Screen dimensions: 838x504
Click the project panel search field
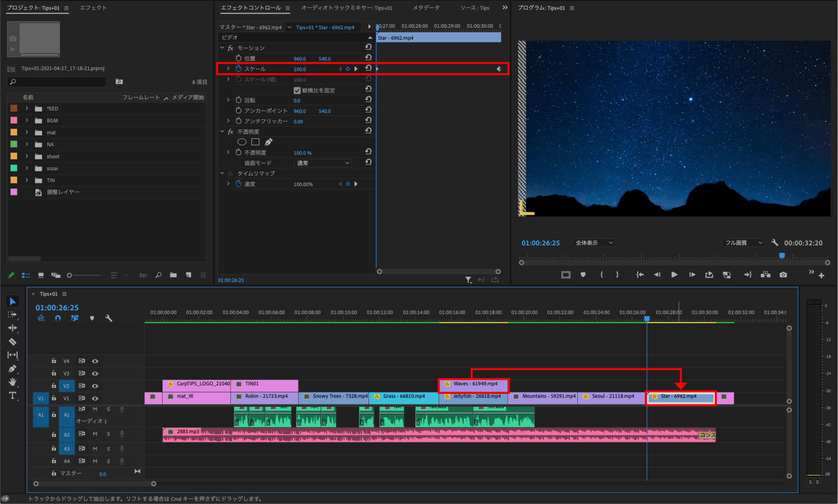[x=57, y=82]
